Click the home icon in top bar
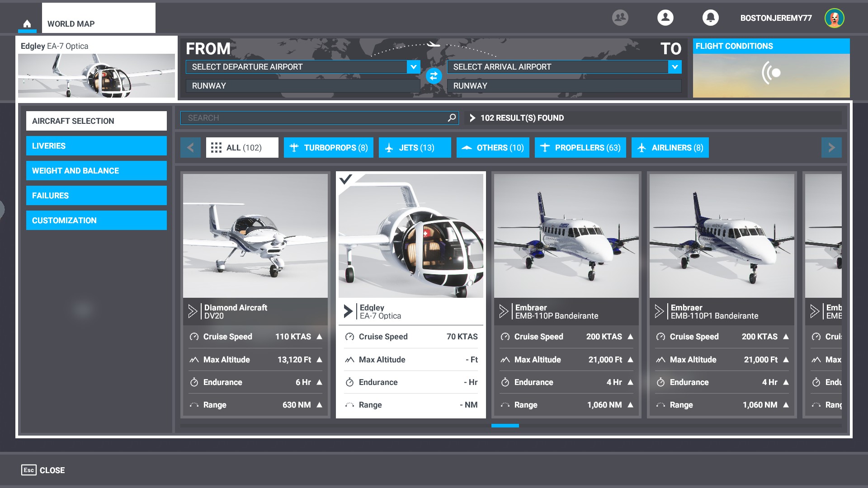The width and height of the screenshot is (868, 488). click(x=27, y=24)
